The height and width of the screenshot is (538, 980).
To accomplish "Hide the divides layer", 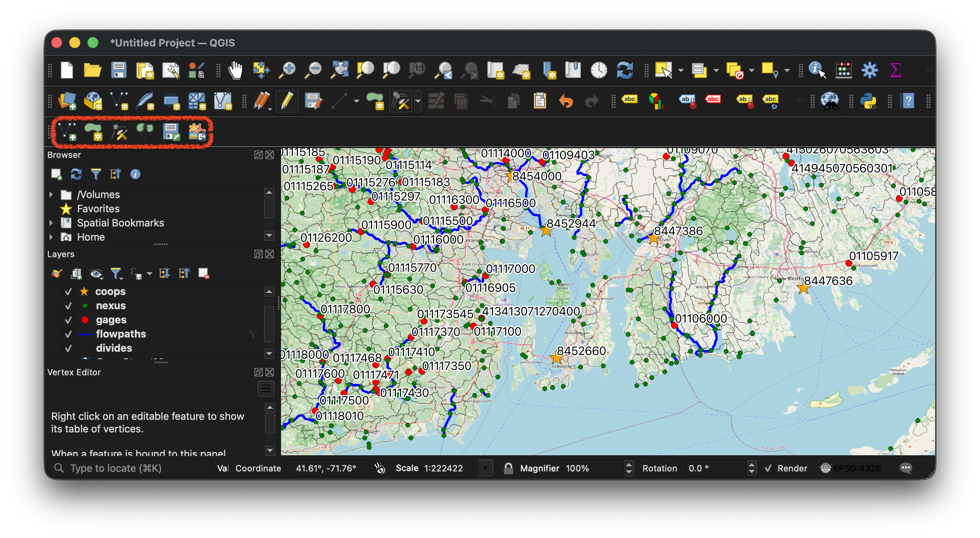I will coord(68,348).
